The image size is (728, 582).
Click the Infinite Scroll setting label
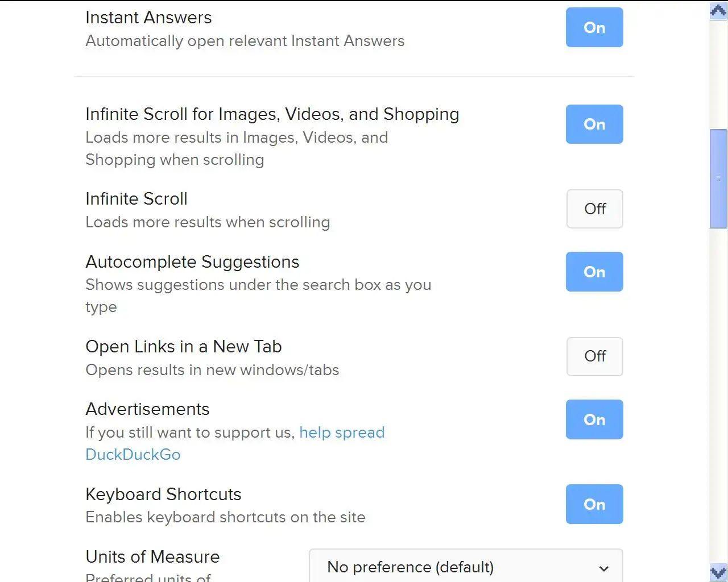click(x=136, y=199)
